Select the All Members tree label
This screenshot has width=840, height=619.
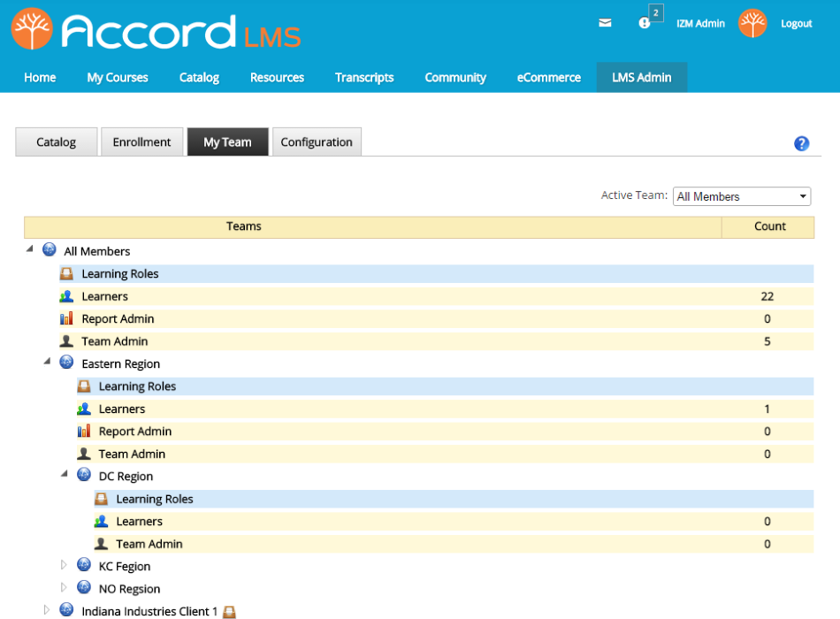(97, 251)
